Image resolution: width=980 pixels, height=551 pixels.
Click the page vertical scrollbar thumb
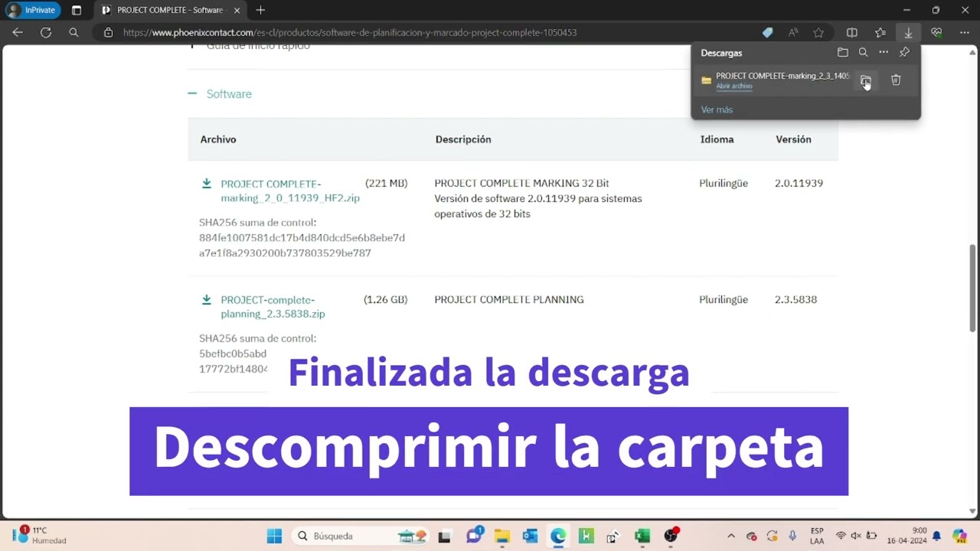coord(973,289)
